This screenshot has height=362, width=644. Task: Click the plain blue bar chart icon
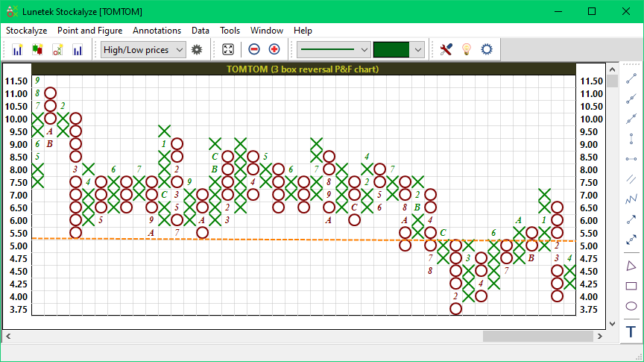point(78,50)
